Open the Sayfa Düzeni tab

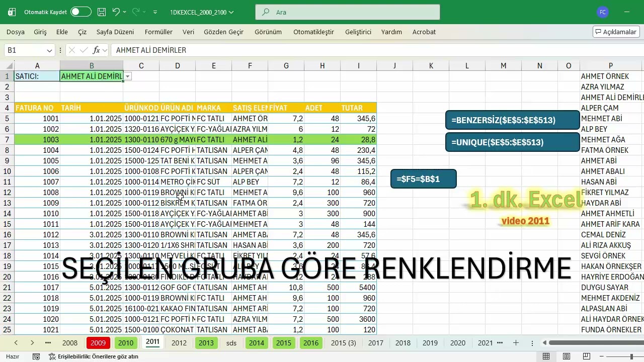click(x=115, y=32)
